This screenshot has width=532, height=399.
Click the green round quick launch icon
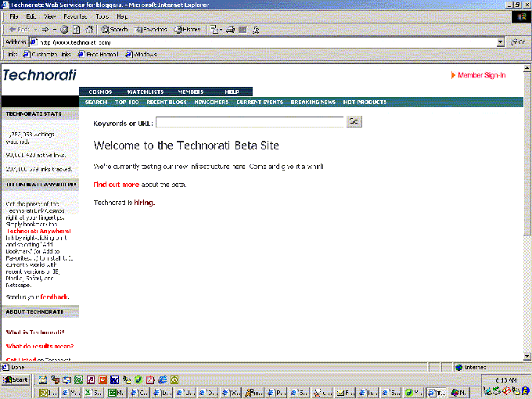pos(138,379)
